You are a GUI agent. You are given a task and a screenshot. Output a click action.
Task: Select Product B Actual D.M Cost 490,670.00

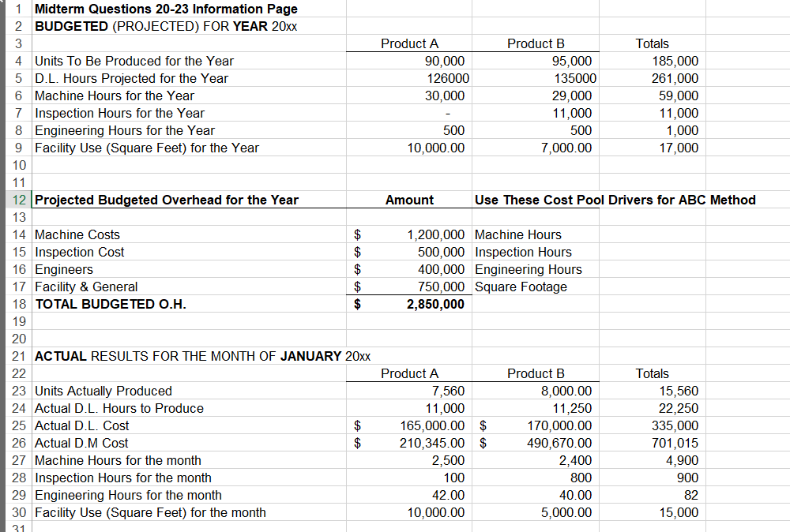tap(559, 443)
